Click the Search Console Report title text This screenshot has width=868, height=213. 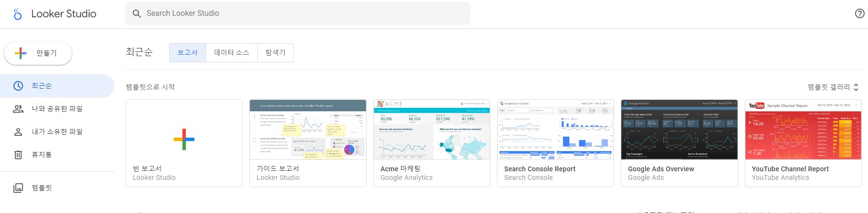pos(540,169)
